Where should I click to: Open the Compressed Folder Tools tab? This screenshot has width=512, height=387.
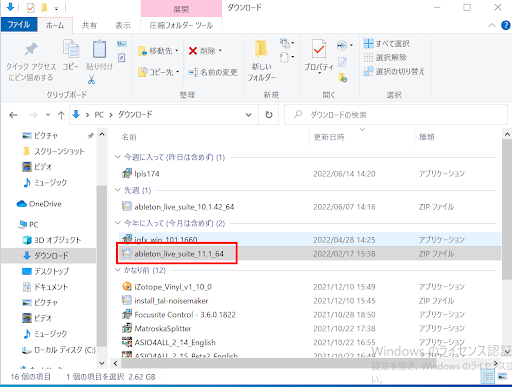click(x=181, y=25)
